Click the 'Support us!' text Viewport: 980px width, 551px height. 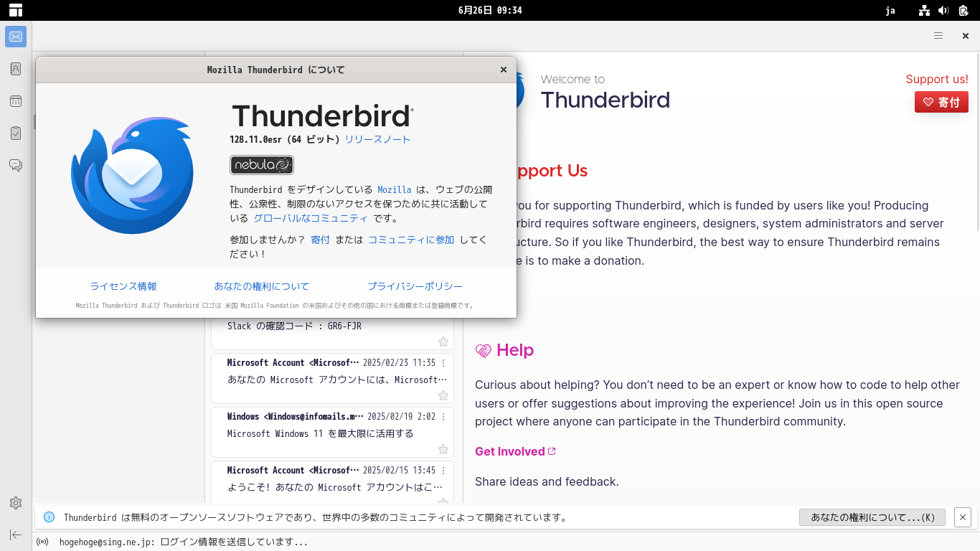[937, 79]
